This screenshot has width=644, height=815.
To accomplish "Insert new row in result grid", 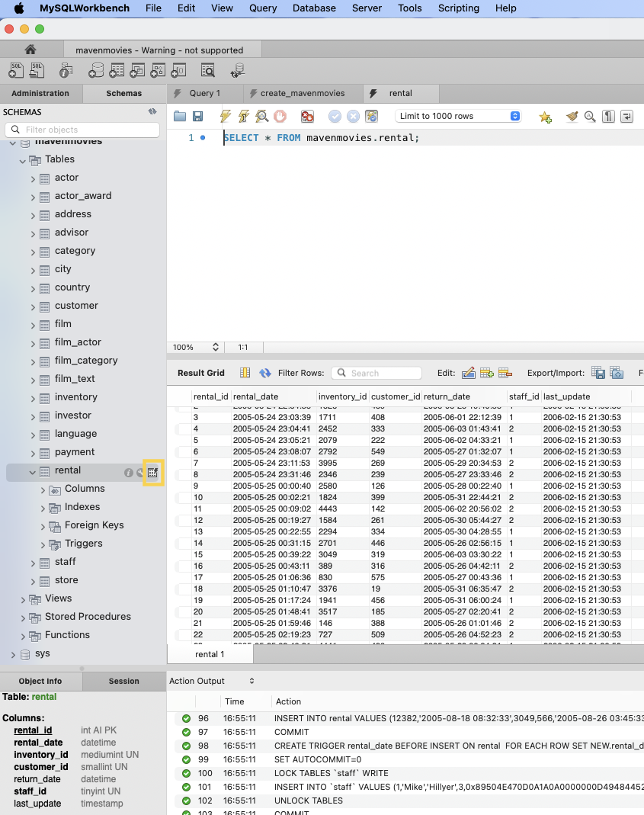I will point(486,373).
